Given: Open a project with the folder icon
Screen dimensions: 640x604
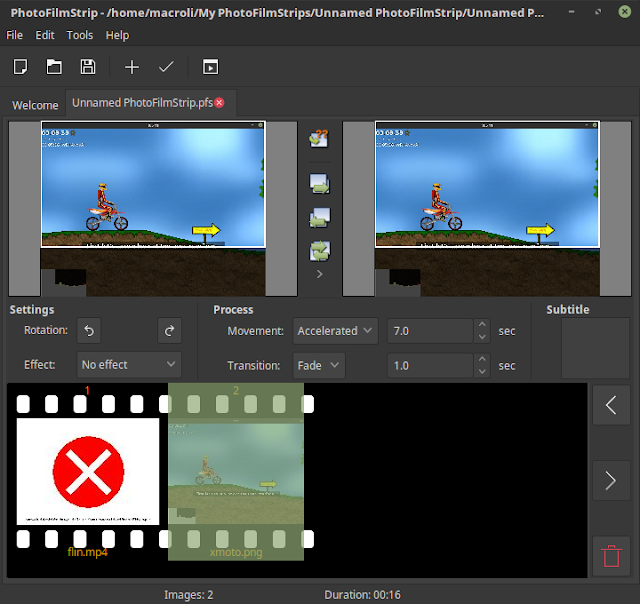Looking at the screenshot, I should point(54,67).
